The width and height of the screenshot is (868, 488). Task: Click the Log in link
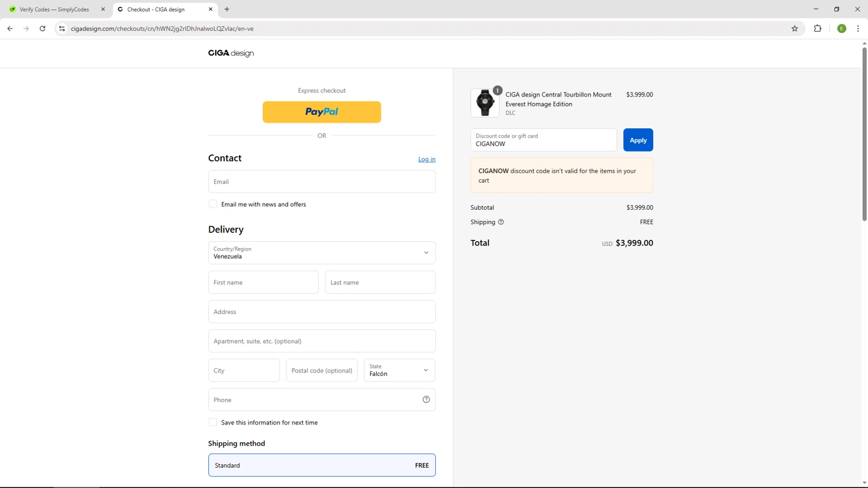[x=427, y=160]
